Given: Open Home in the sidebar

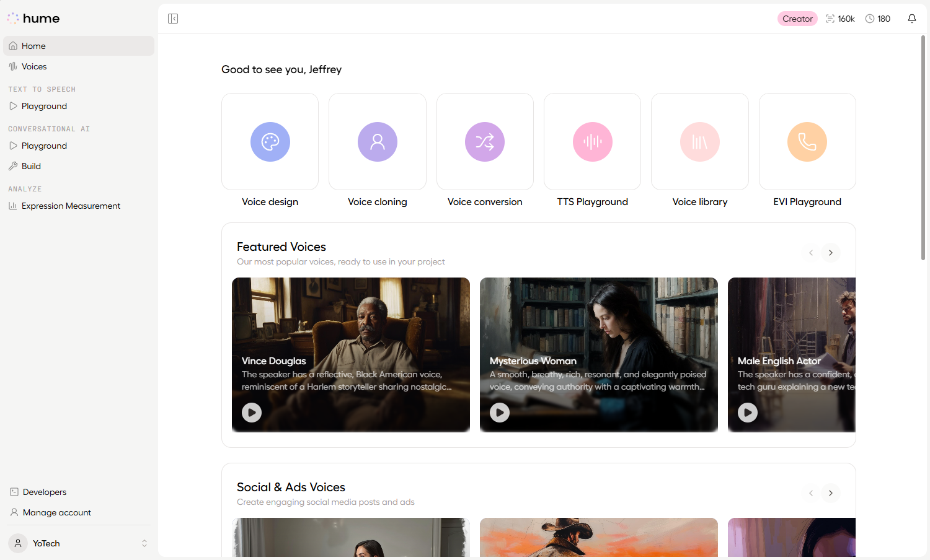Looking at the screenshot, I should click(x=79, y=46).
